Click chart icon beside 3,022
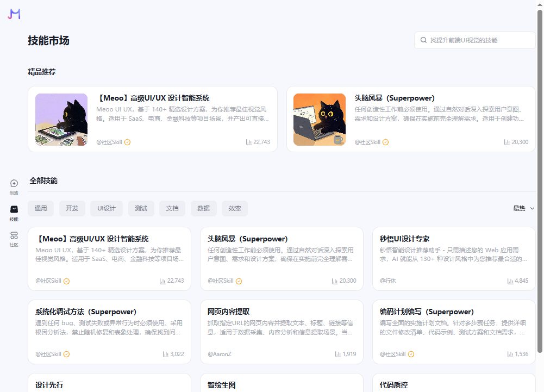Screen dimensions: 544x392 (x=166, y=354)
